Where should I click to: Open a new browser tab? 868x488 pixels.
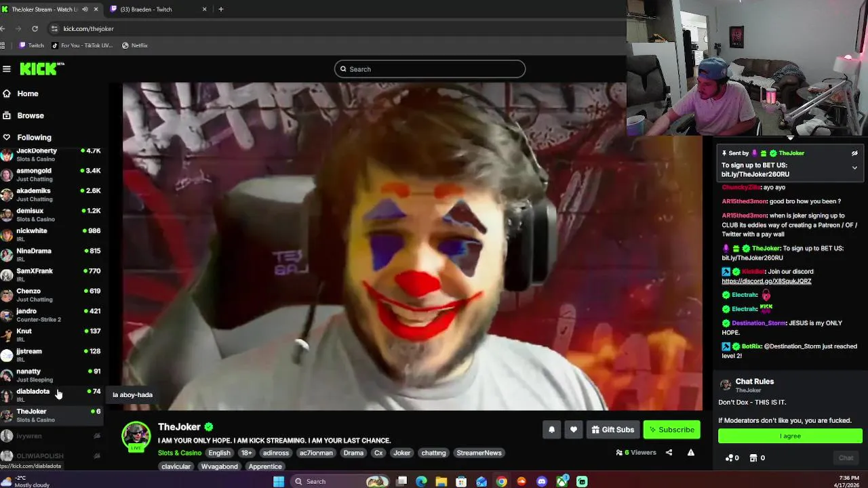221,9
